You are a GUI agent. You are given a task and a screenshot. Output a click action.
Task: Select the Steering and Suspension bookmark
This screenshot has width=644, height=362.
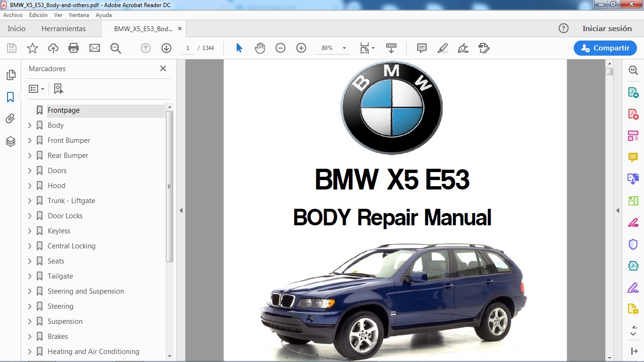(x=85, y=291)
